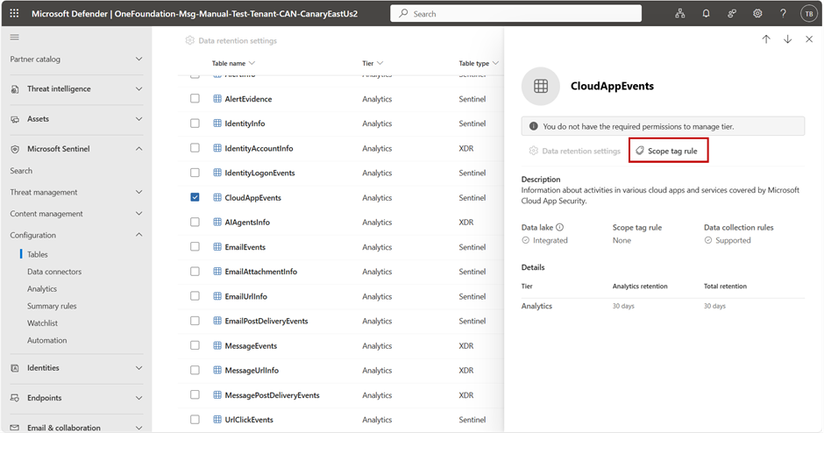The height and width of the screenshot is (453, 824).
Task: Open the notifications bell icon
Action: (706, 14)
